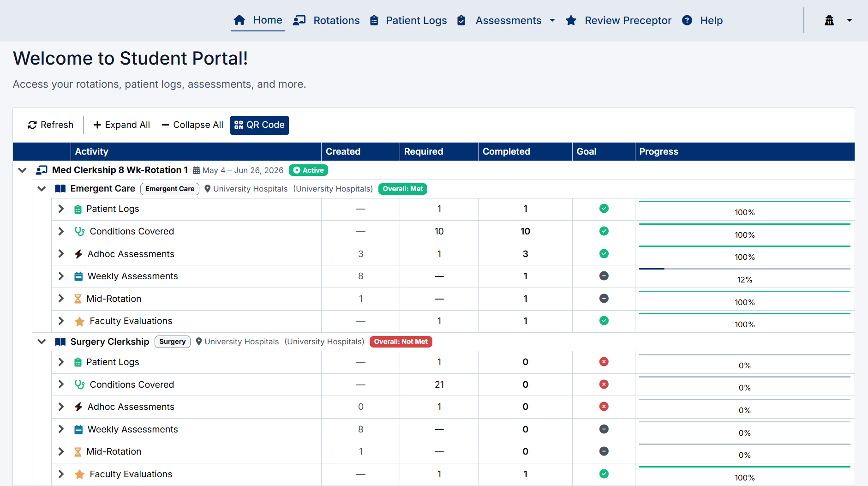
Task: Click the Overall: Not Met badge
Action: point(401,342)
